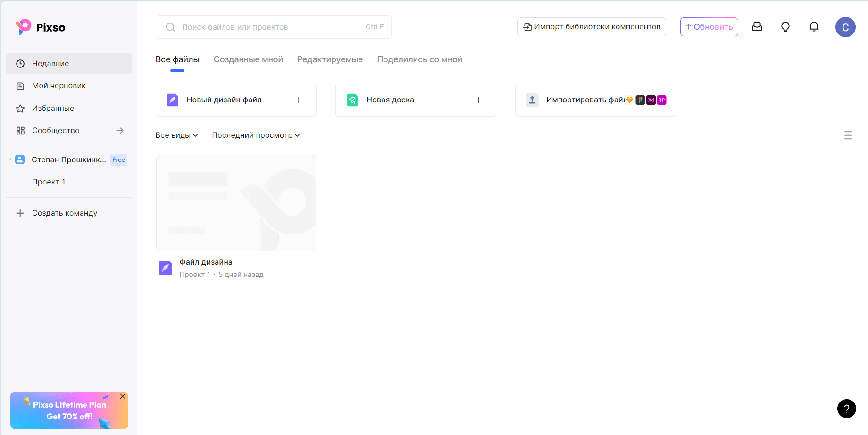Click the purple design file card icon
Image resolution: width=868 pixels, height=435 pixels.
[x=173, y=100]
